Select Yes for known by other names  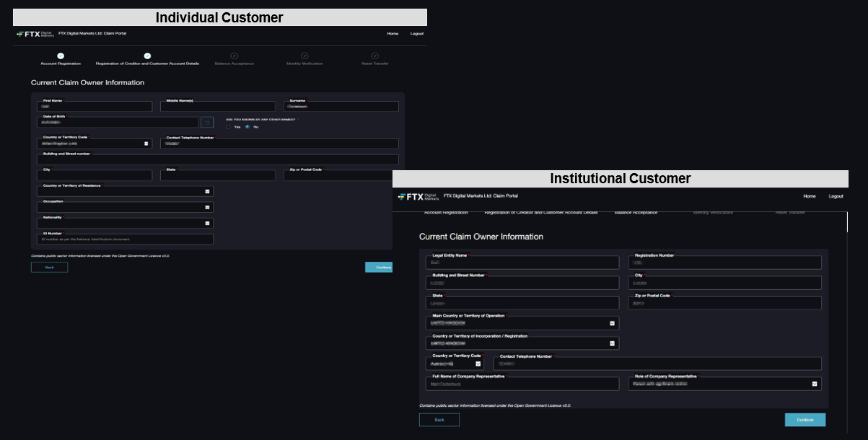tap(229, 127)
